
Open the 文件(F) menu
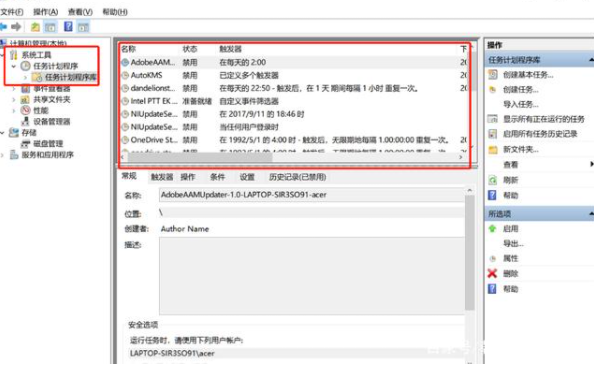[x=12, y=12]
